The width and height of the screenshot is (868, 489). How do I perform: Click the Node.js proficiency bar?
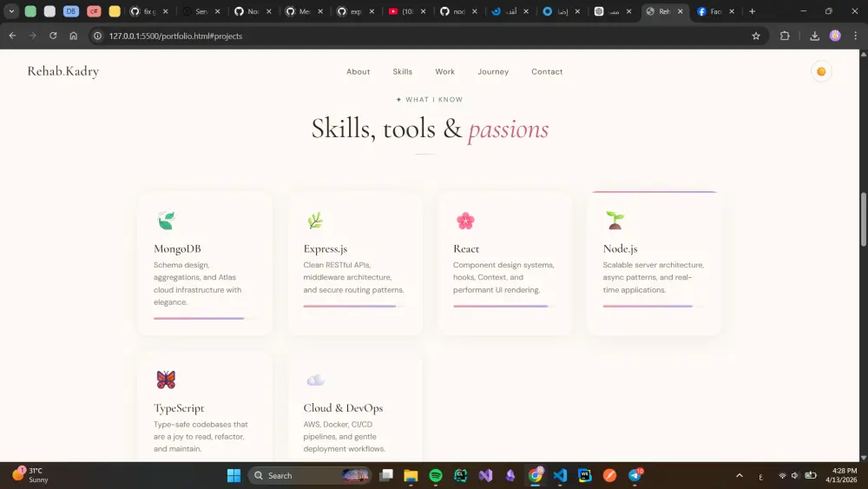pyautogui.click(x=654, y=307)
